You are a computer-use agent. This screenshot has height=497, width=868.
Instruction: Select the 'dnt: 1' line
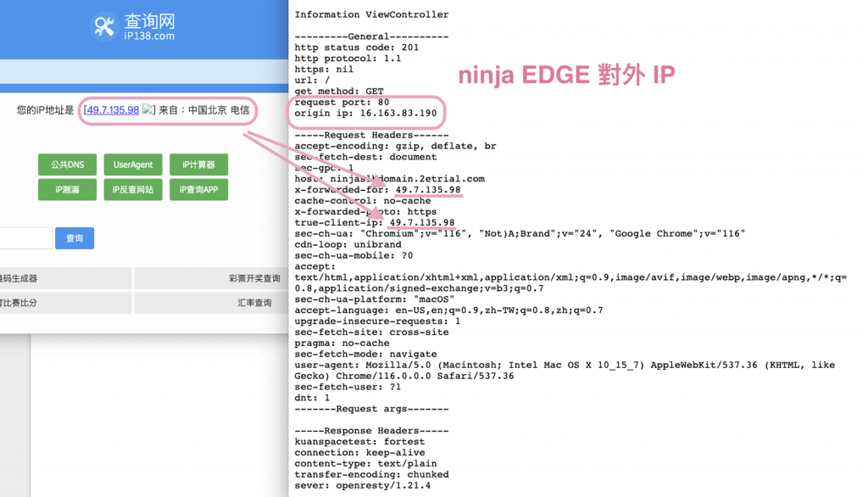312,398
